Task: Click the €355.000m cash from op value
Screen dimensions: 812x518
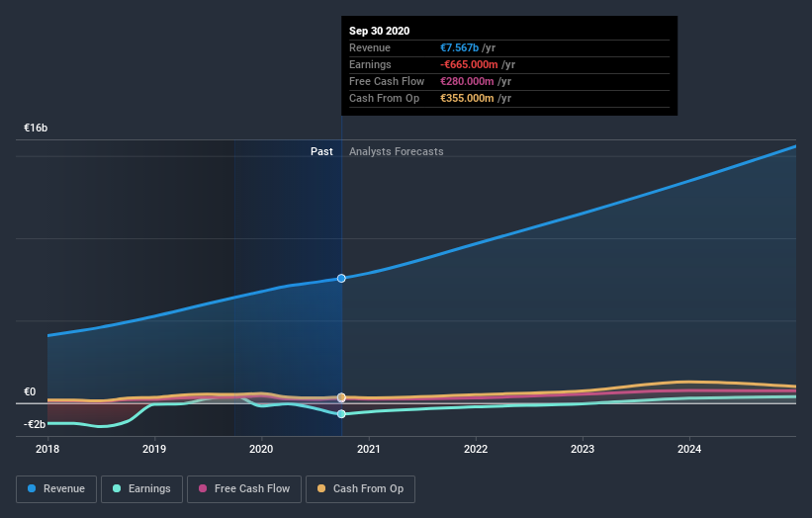Action: [467, 98]
